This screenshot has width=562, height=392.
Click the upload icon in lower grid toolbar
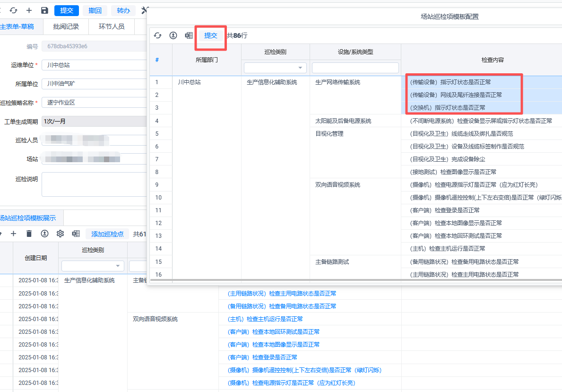[x=44, y=234]
